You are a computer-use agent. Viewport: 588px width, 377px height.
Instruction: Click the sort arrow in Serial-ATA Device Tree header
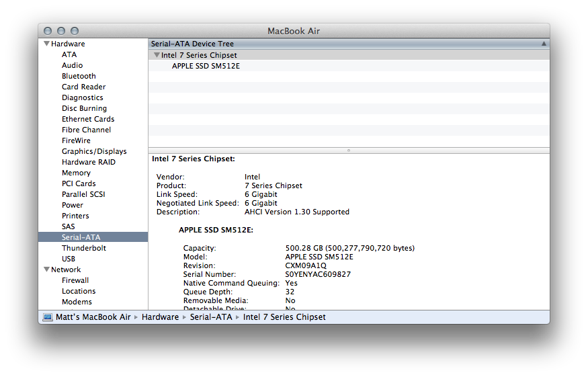point(544,44)
